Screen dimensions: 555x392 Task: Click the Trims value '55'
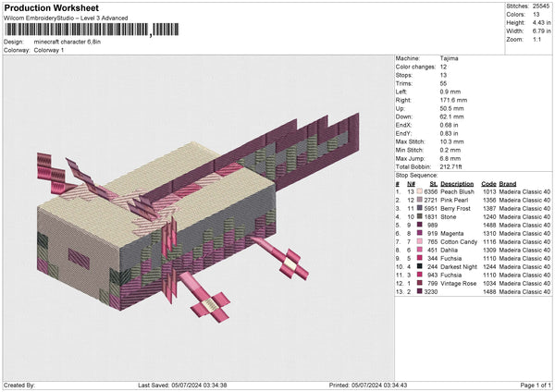[443, 83]
